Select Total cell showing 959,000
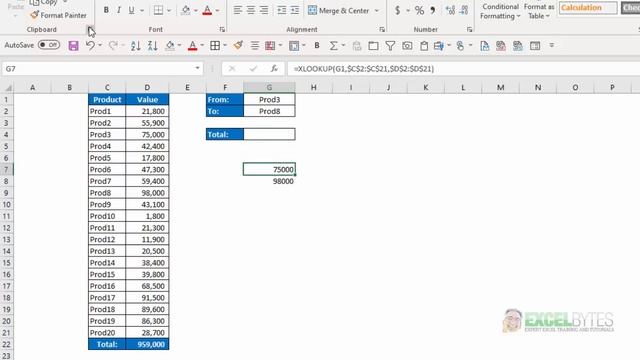Screen dimensions: 640x360 (147, 344)
